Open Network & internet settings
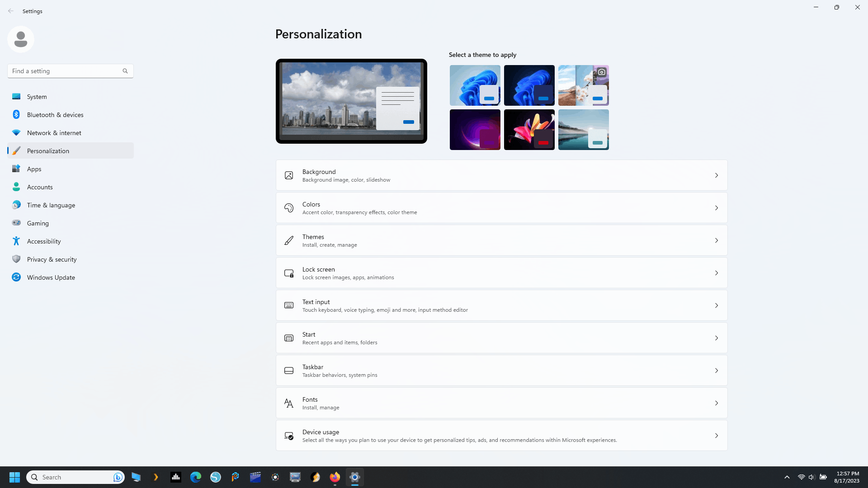The image size is (868, 488). tap(54, 133)
